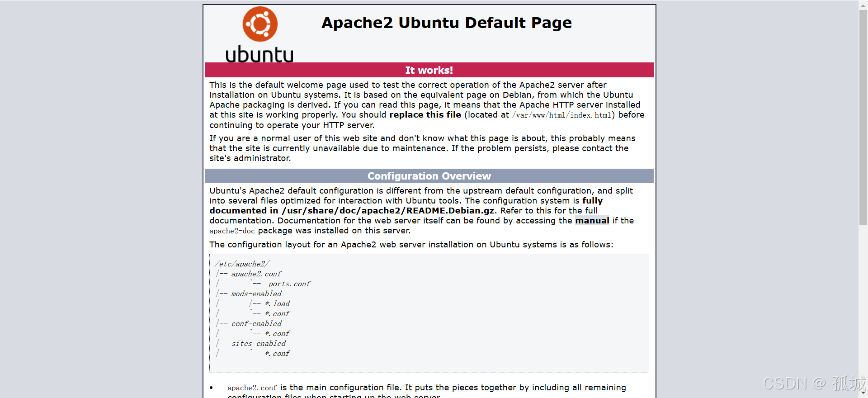Click the 'It works!' banner
This screenshot has width=868, height=398.
tap(429, 70)
